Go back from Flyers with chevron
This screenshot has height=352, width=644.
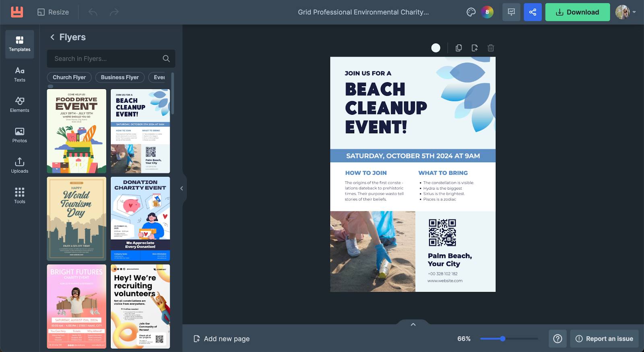pyautogui.click(x=52, y=37)
